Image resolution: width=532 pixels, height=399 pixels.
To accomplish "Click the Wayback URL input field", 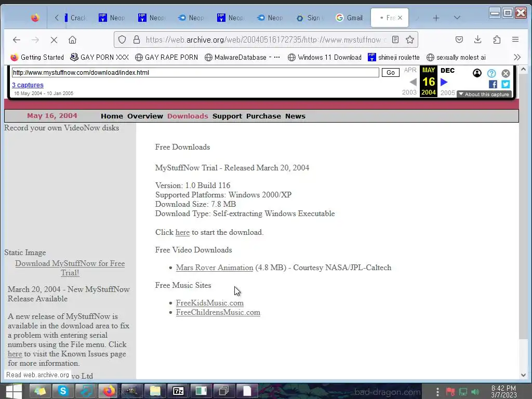I will [195, 73].
